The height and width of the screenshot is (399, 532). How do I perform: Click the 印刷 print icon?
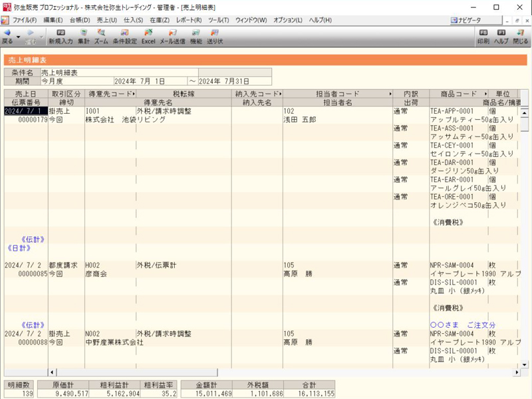coord(483,33)
